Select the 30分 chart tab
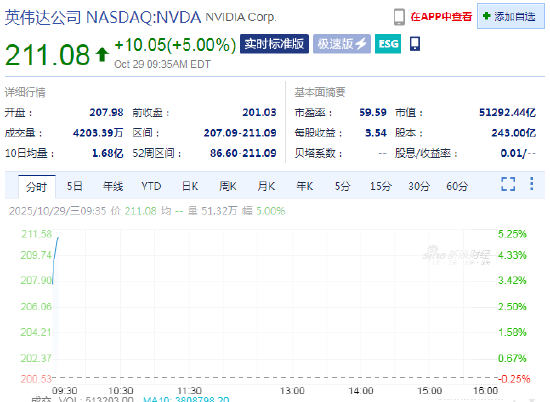This screenshot has height=402, width=550. coord(419,186)
